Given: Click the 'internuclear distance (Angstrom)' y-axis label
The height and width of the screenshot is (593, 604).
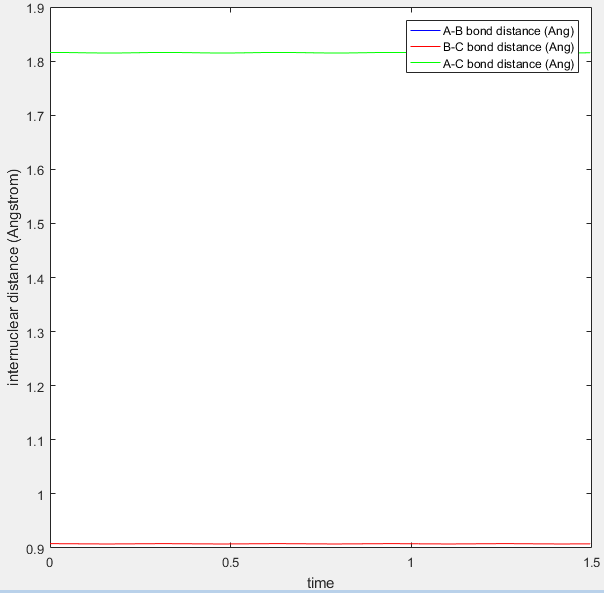Looking at the screenshot, I should click(13, 277).
